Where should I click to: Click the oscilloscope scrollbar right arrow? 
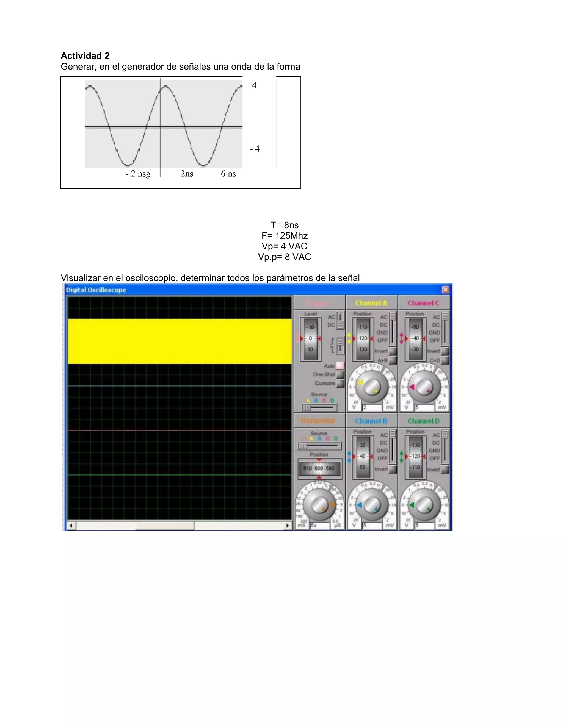click(x=288, y=526)
